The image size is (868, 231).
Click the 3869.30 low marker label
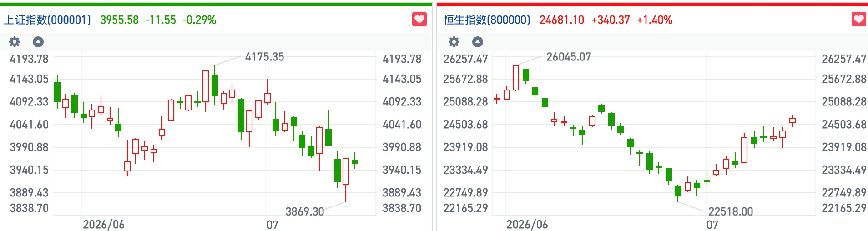click(304, 211)
